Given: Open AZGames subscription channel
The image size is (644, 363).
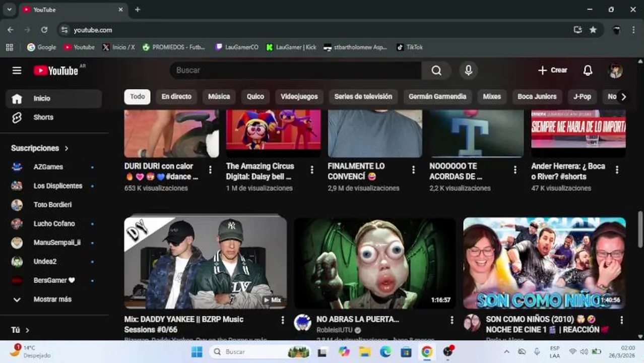Looking at the screenshot, I should [x=53, y=167].
